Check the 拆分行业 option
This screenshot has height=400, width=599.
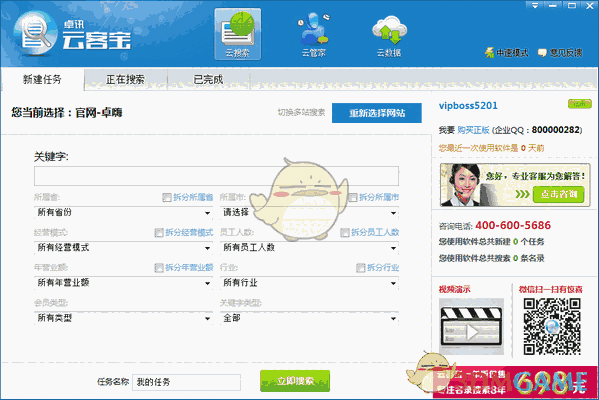click(x=360, y=267)
